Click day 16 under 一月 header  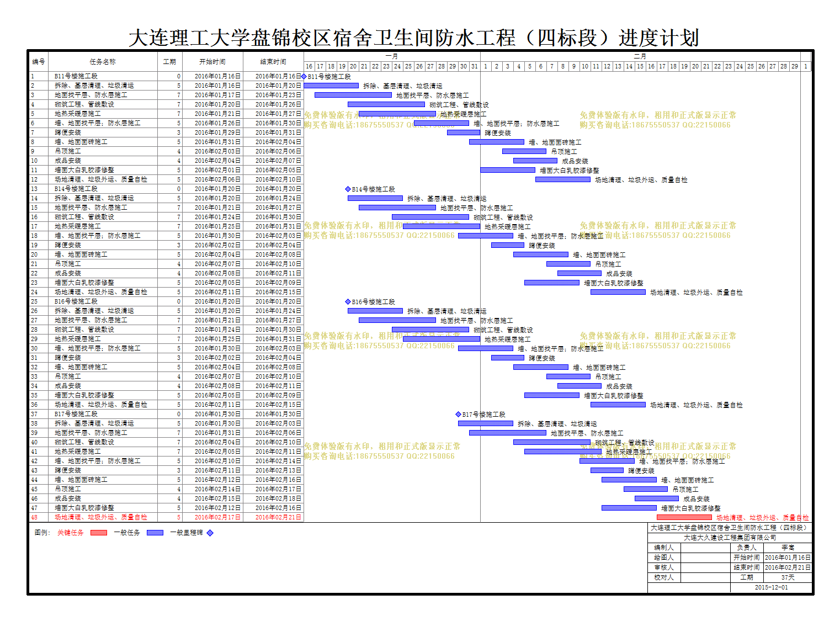[309, 66]
